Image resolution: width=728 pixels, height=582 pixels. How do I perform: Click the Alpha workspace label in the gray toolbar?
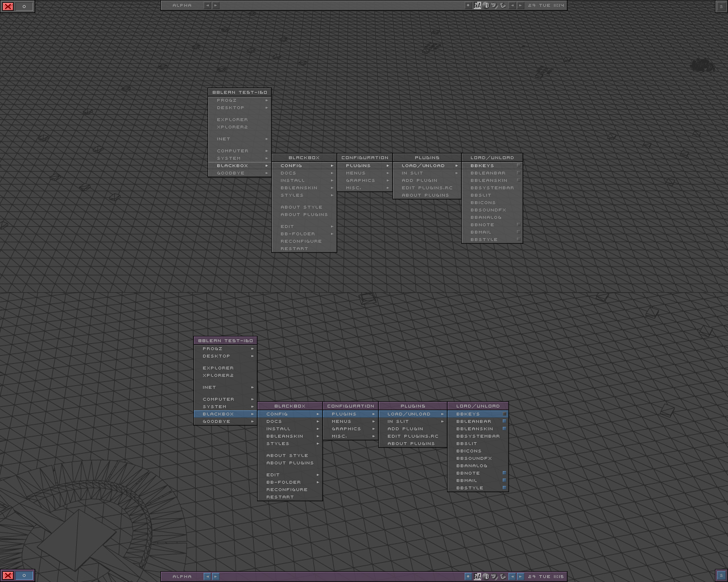pos(182,5)
